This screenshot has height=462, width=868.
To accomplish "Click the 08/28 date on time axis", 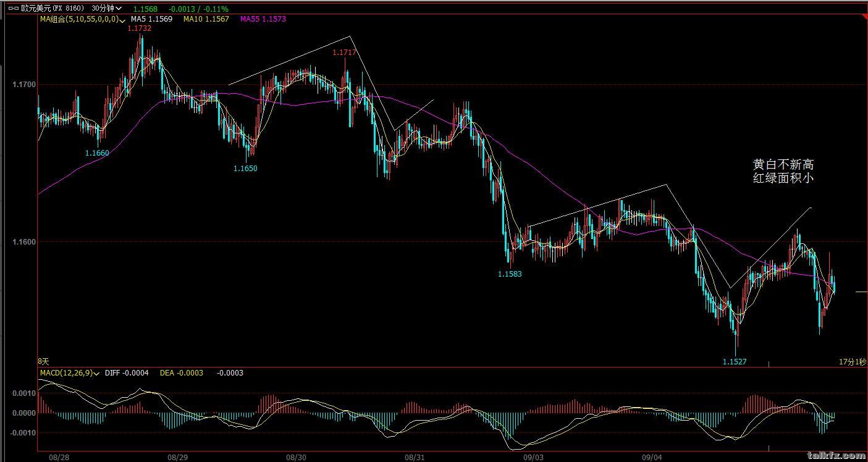I will pos(58,458).
